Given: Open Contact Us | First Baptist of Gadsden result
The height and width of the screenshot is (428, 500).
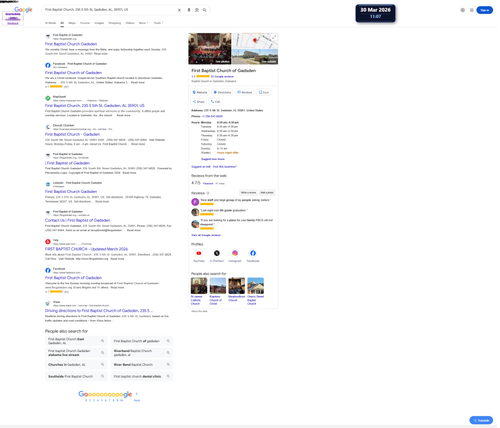Looking at the screenshot, I should [x=77, y=220].
